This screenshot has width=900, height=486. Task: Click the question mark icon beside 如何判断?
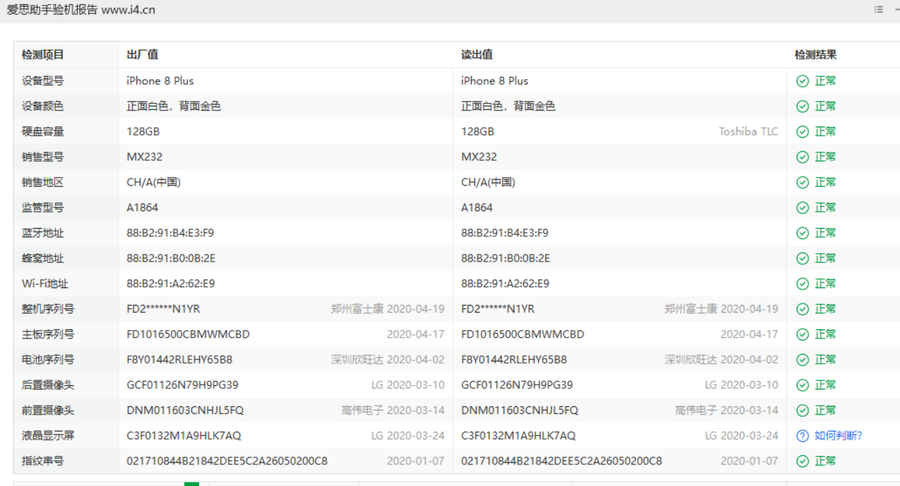[x=802, y=436]
